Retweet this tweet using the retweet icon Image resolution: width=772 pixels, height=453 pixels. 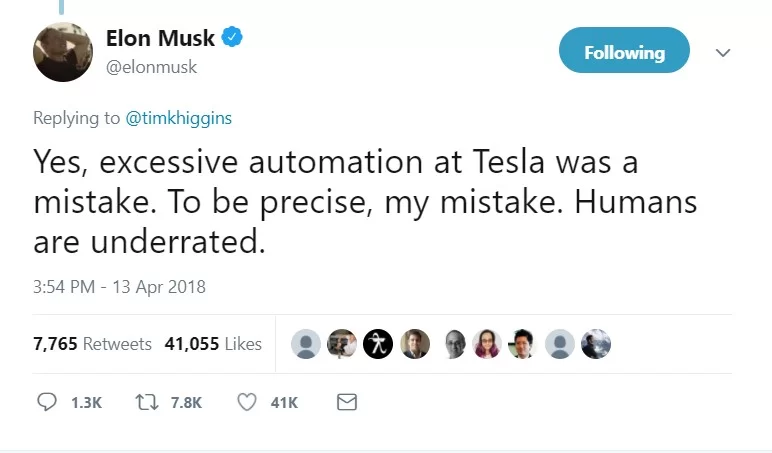(147, 402)
